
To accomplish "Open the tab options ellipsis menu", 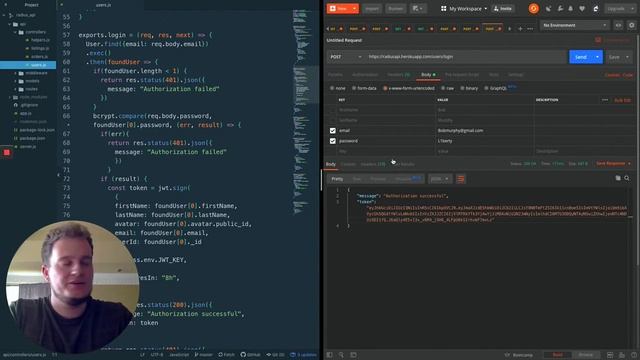I will pos(530,29).
